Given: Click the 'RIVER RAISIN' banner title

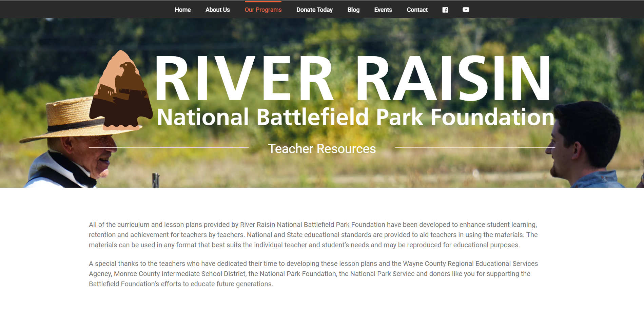Looking at the screenshot, I should point(353,79).
